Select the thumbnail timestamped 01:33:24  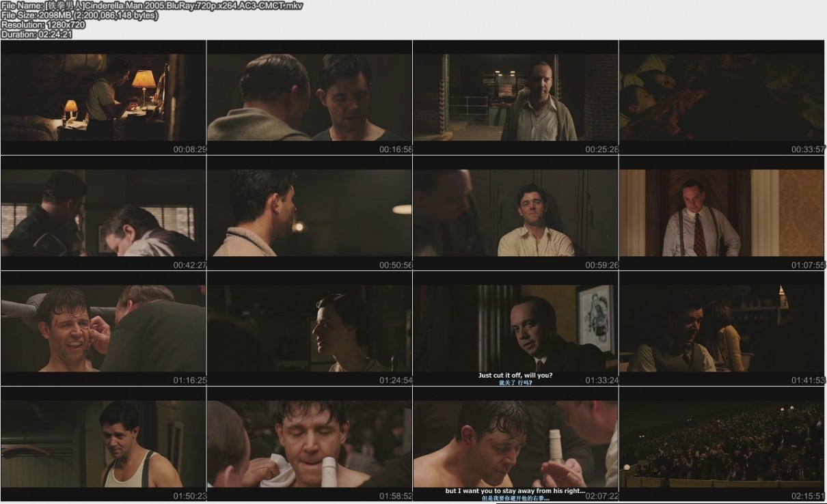[x=515, y=328]
